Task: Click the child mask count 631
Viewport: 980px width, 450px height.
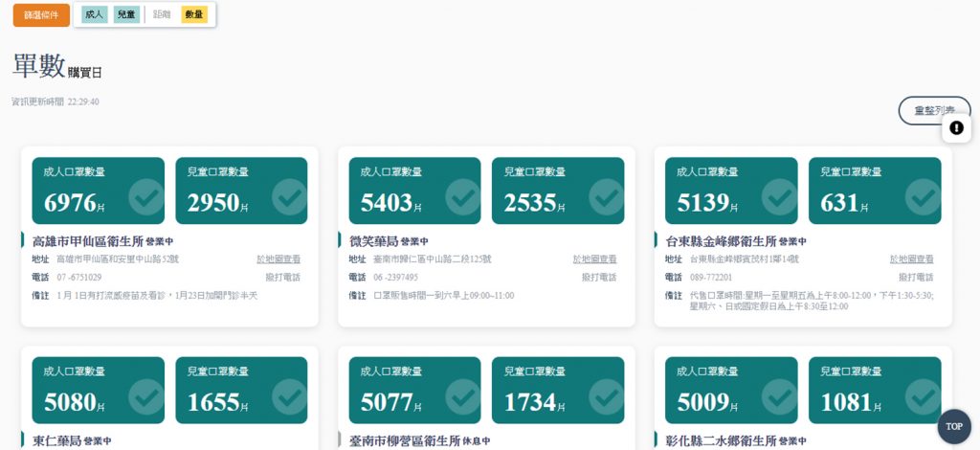Action: [839, 203]
